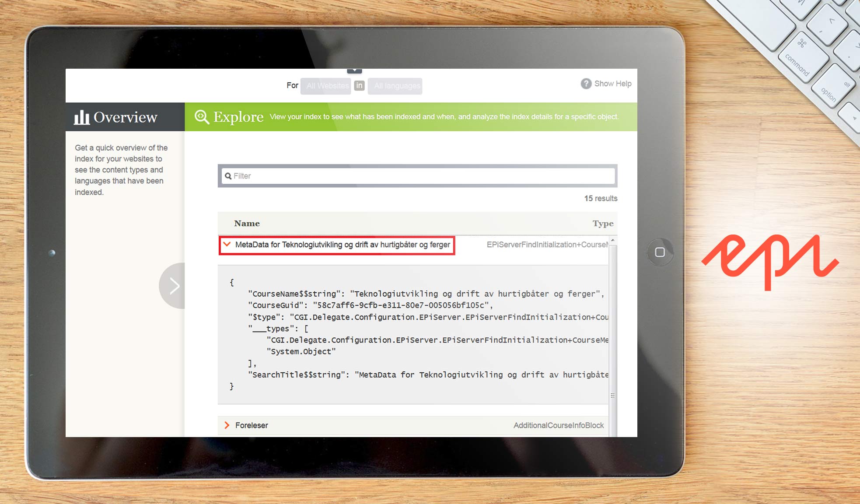Click the top pull-down handle arrow

pos(354,71)
